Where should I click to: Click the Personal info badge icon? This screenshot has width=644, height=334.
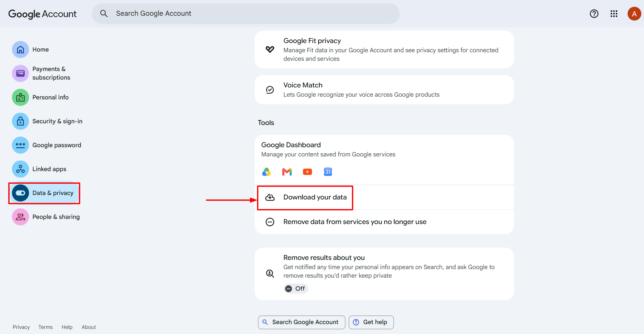(x=20, y=97)
